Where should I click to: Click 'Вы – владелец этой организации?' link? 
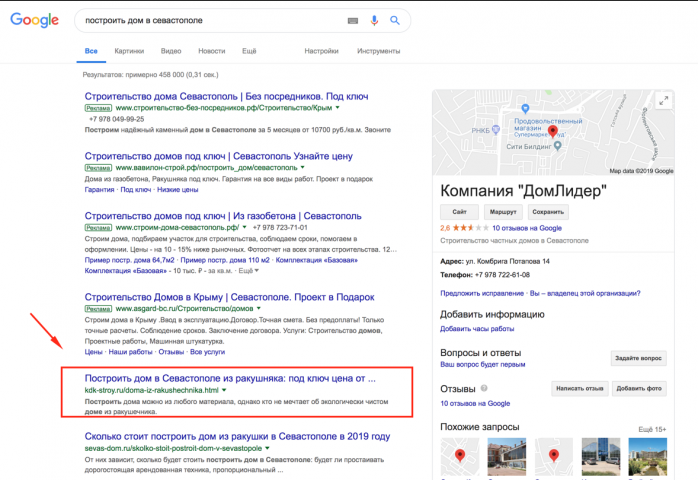[585, 293]
